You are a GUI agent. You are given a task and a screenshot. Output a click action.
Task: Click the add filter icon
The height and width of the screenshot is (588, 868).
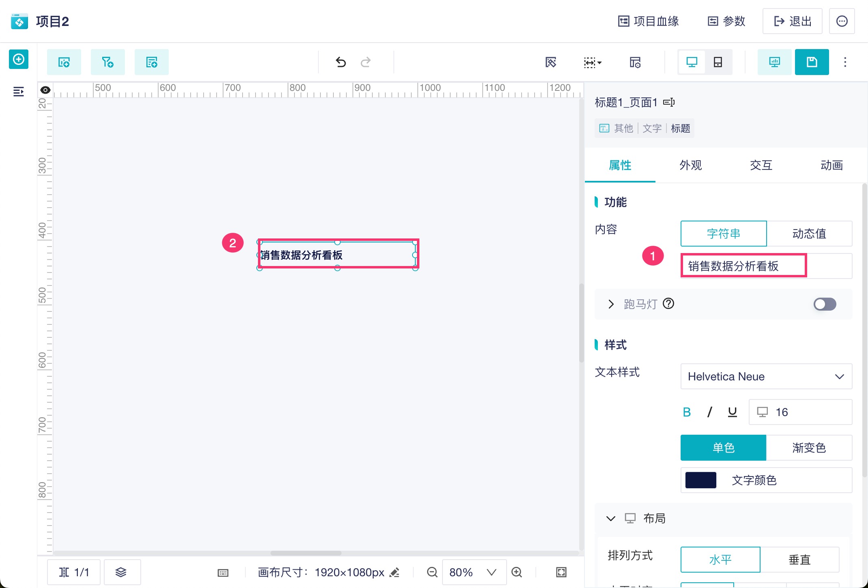[107, 62]
